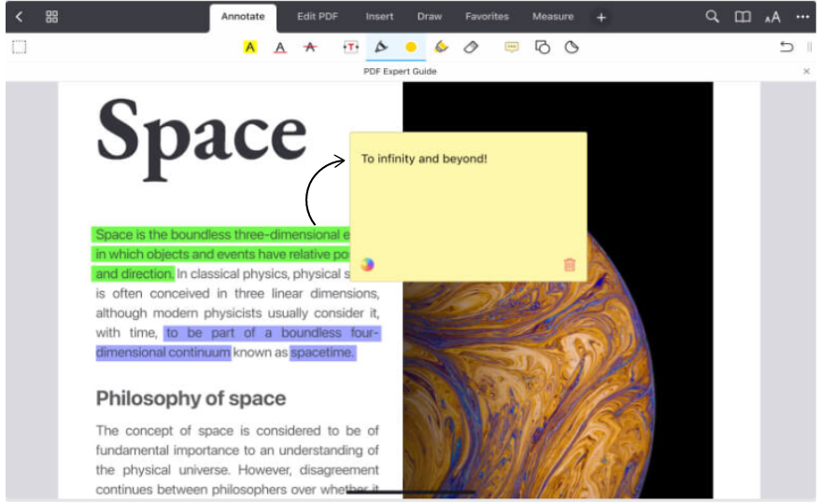Image resolution: width=821 pixels, height=504 pixels.
Task: Click the undo arrow
Action: tap(786, 48)
